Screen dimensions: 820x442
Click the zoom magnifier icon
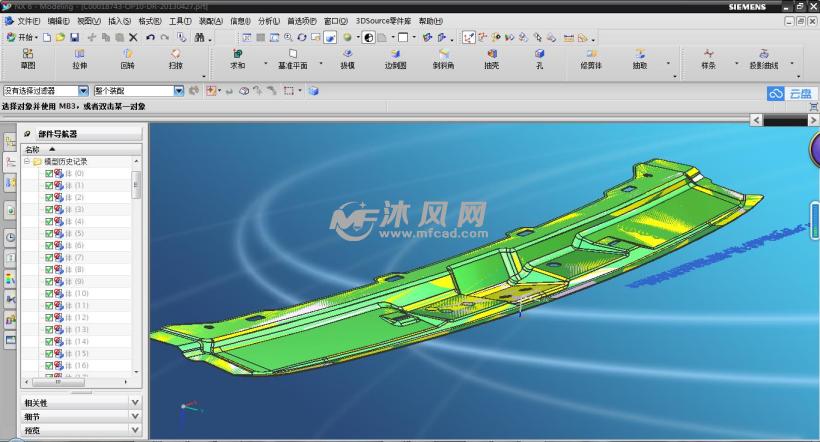click(288, 38)
